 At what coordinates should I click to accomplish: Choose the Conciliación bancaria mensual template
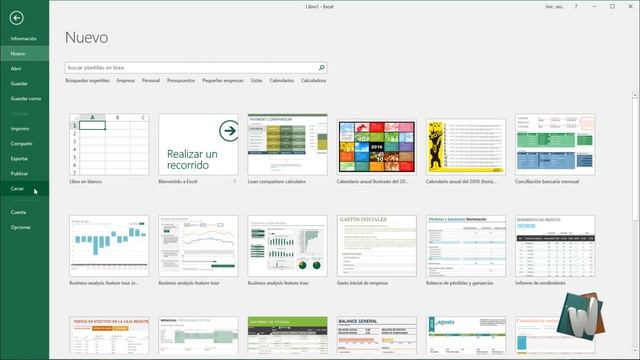(555, 144)
